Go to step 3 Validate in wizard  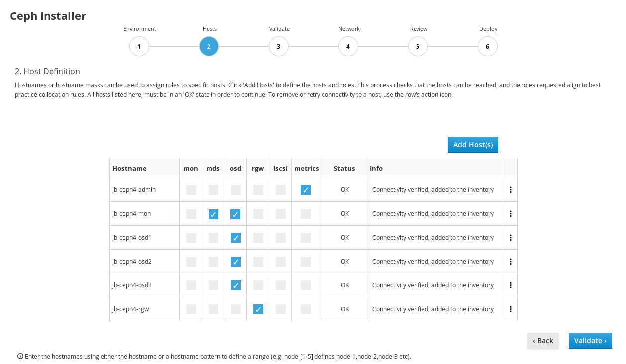pos(279,47)
